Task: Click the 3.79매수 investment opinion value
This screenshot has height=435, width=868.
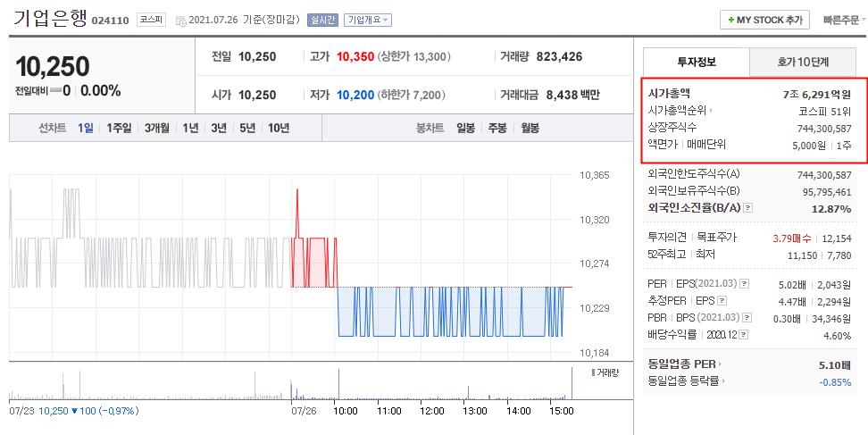Action: coord(792,238)
